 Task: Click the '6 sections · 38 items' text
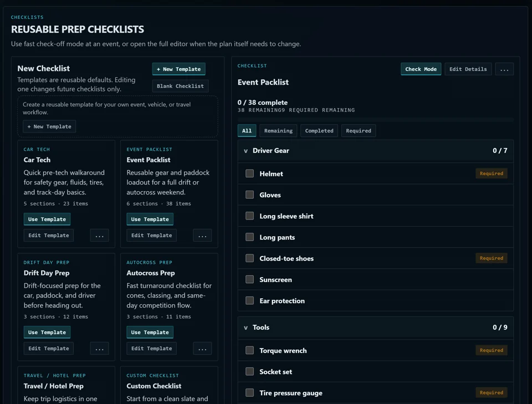click(159, 203)
